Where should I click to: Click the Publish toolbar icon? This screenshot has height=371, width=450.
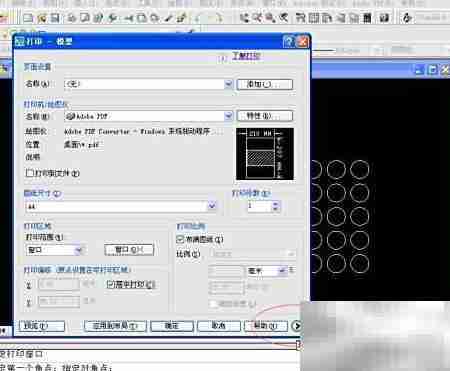point(98,18)
